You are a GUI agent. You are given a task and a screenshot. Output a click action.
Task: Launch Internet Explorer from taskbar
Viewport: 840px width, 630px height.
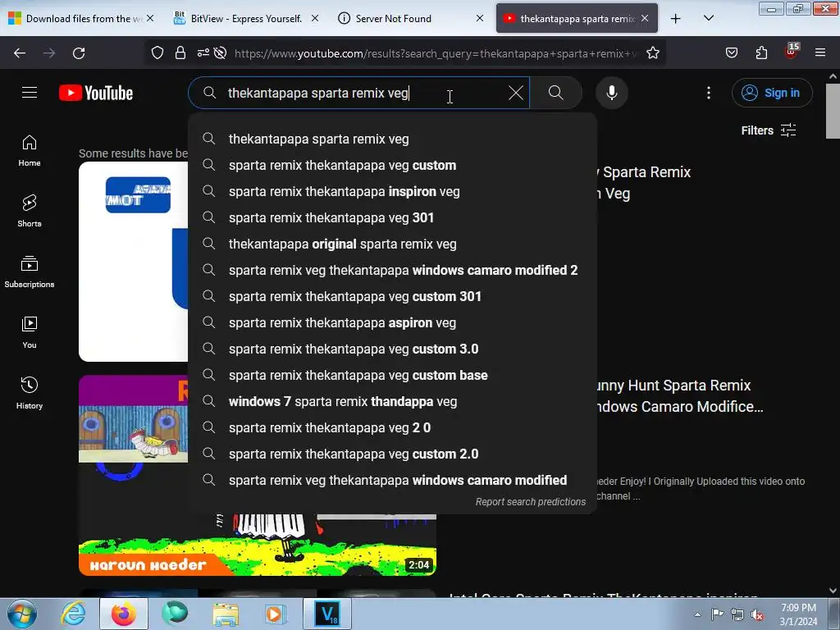coord(73,614)
